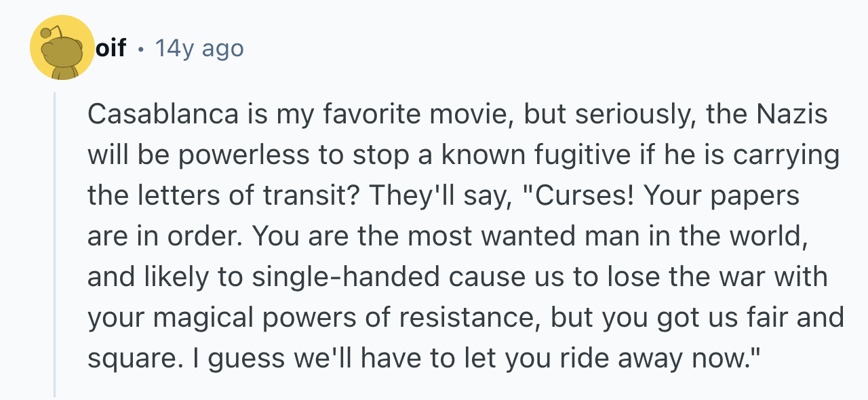The width and height of the screenshot is (868, 400).
Task: Click the dot separator beside the username
Action: point(140,49)
